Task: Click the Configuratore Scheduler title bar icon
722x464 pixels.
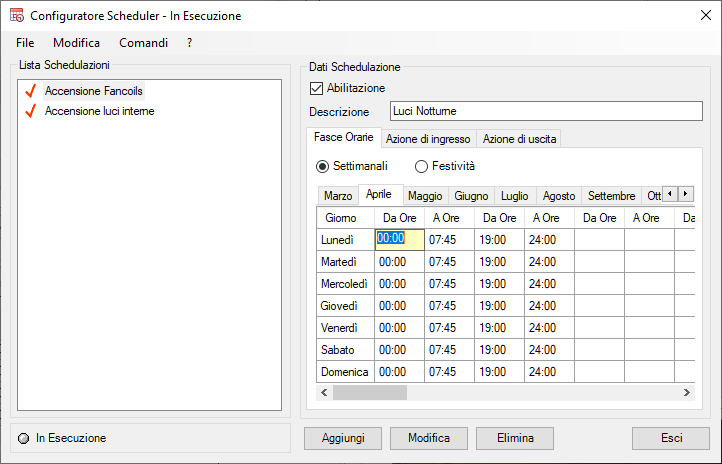Action: coord(16,16)
